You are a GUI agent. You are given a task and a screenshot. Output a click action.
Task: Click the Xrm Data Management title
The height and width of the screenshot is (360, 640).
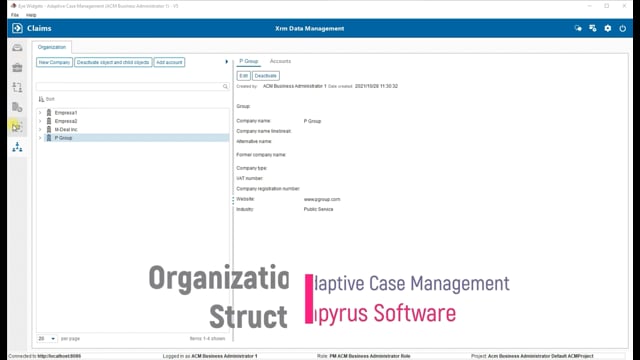[x=310, y=29]
